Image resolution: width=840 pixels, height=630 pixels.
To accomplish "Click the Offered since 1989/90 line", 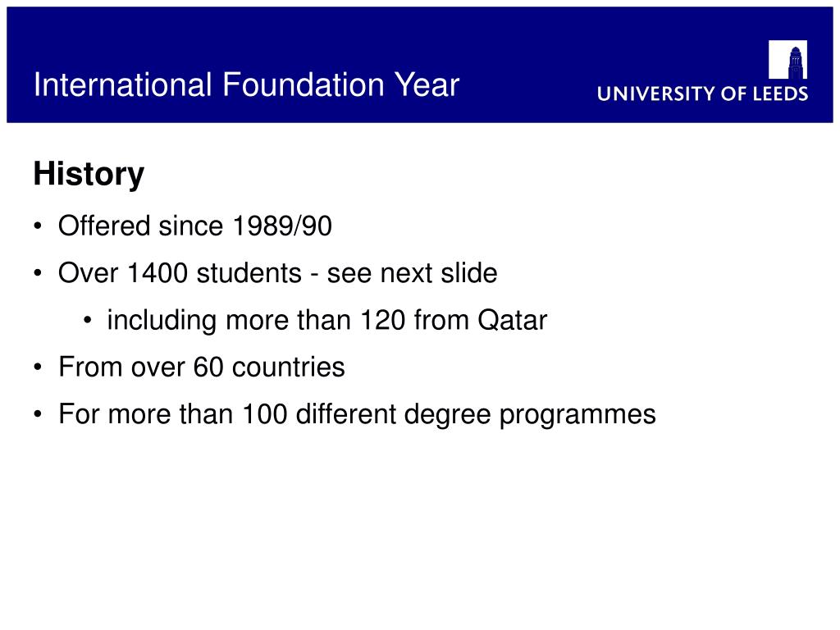I will coord(195,226).
